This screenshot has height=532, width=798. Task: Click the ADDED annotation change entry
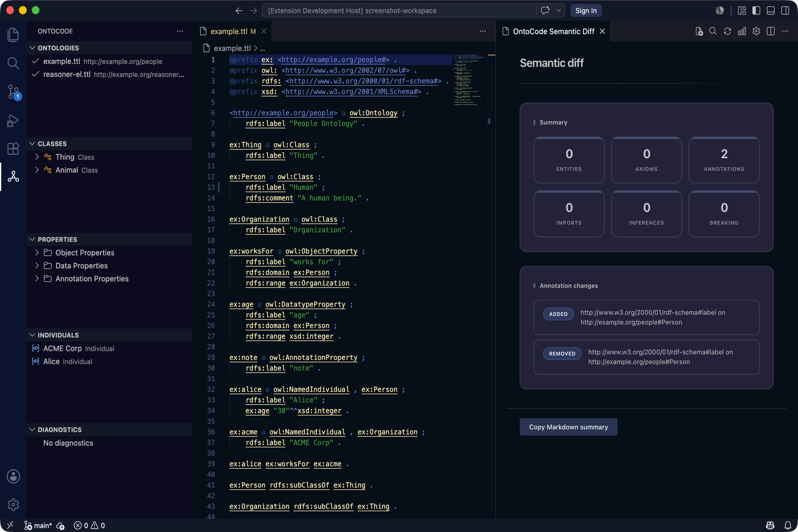point(646,317)
